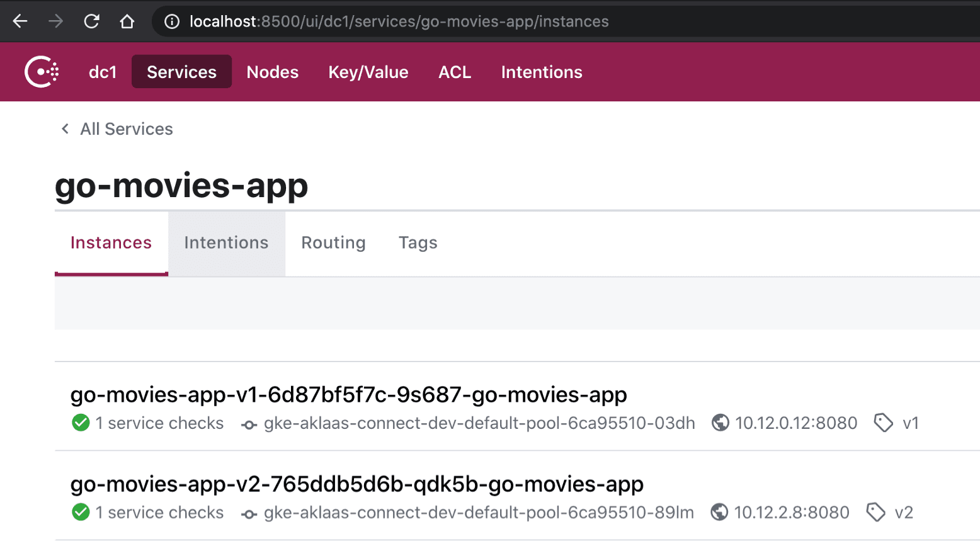Select the Intentions tab under go-movies-app

226,243
